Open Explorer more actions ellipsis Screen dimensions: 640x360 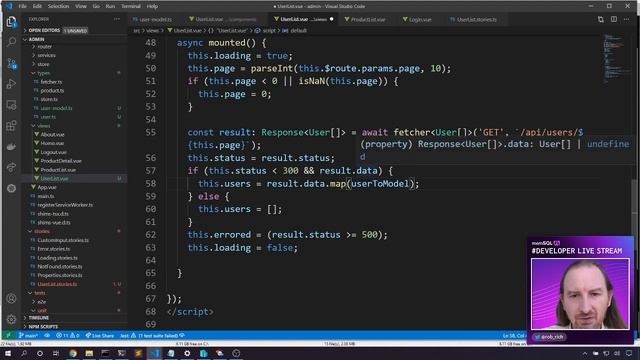pyautogui.click(x=117, y=19)
